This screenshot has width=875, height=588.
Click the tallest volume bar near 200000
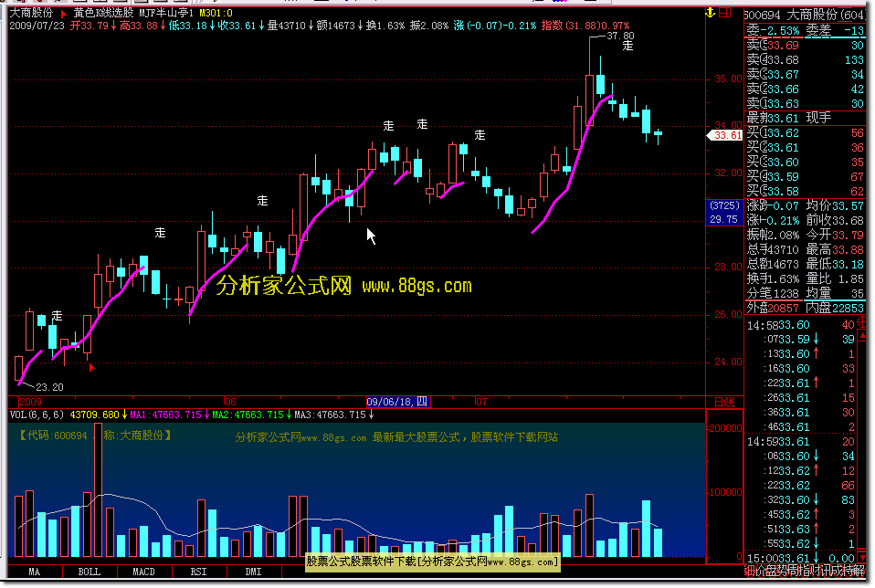(x=99, y=489)
